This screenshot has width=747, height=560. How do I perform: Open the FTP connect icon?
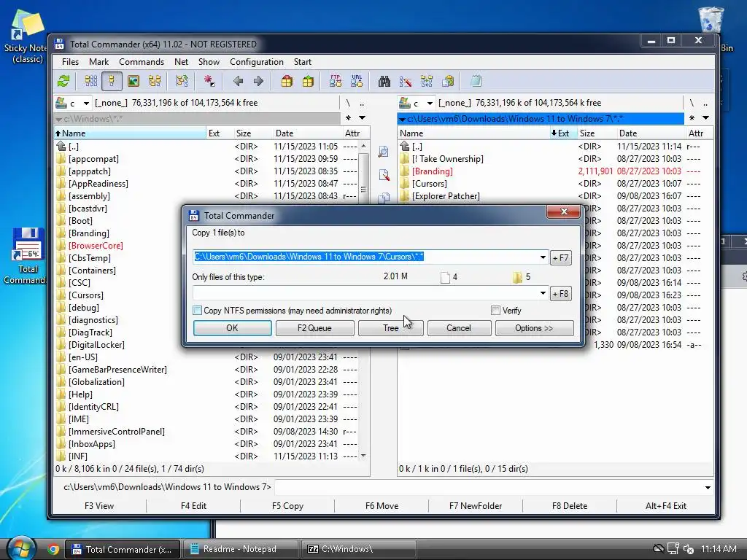336,81
